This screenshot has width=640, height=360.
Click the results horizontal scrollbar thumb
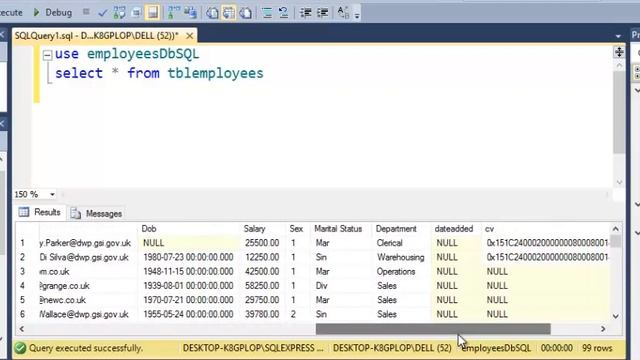(x=433, y=329)
